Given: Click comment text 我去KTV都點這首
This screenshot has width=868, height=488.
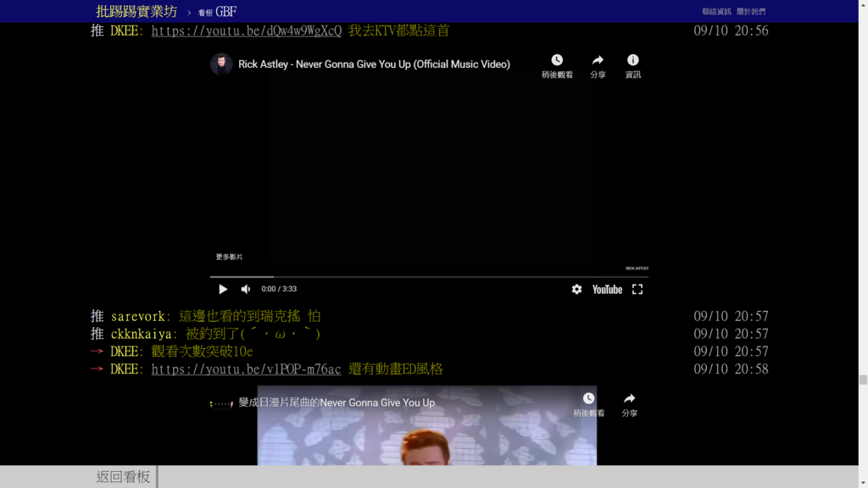Looking at the screenshot, I should [x=398, y=30].
